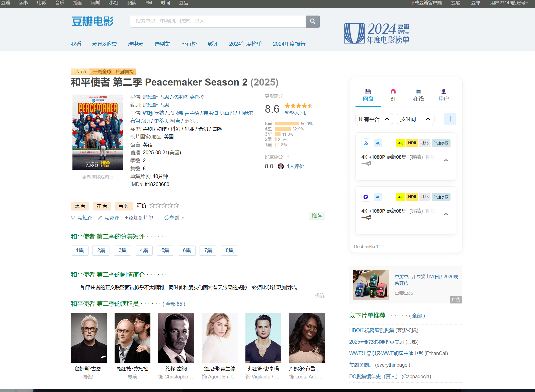The height and width of the screenshot is (392, 535).
Task: Click the blue plus add button
Action: 450,119
